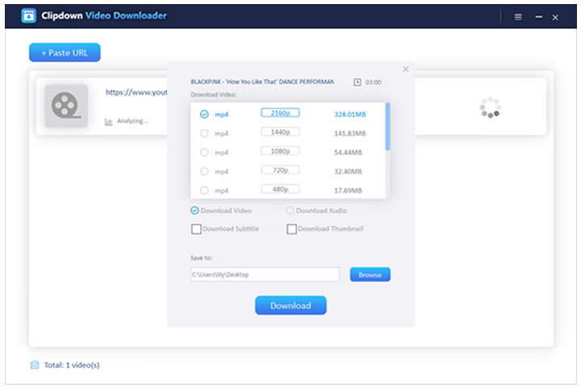Choose the Download Video radio button

[x=194, y=211]
